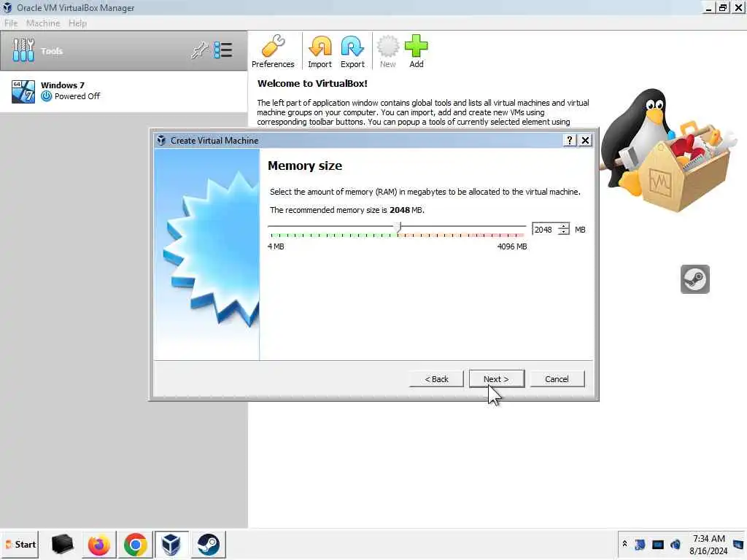
Task: Click the Steam icon on the desktop
Action: click(694, 279)
